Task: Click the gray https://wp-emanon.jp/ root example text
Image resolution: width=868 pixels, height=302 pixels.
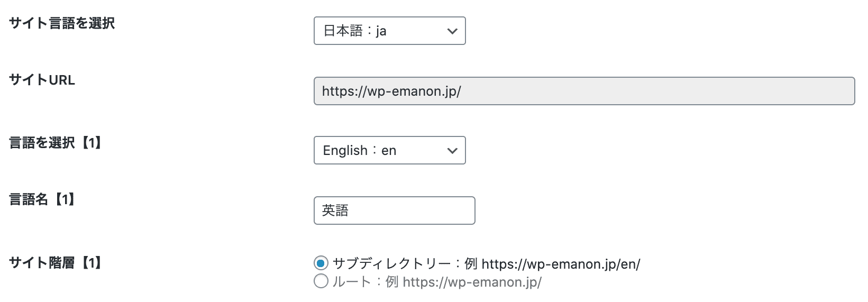Action: [x=472, y=282]
